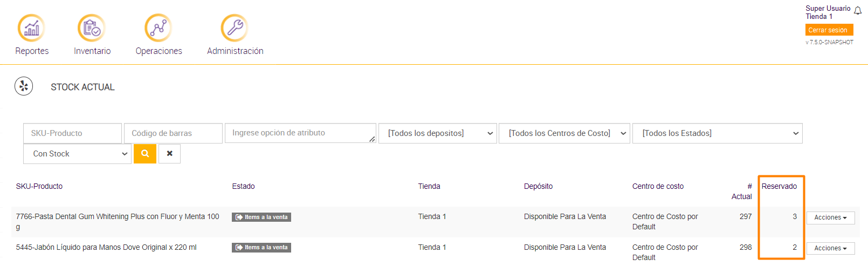Open the Todos los Centros de Costo dropdown
868x266 pixels.
[x=564, y=133]
